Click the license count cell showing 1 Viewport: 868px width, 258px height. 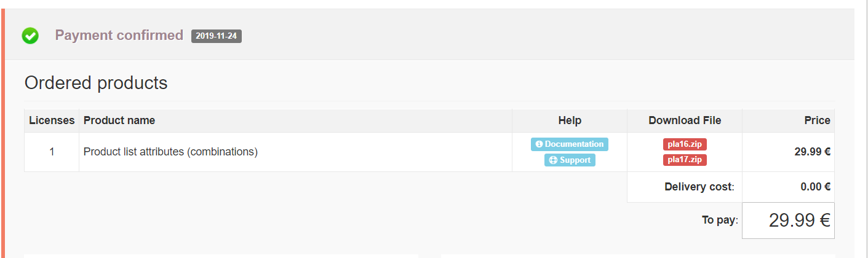[52, 152]
